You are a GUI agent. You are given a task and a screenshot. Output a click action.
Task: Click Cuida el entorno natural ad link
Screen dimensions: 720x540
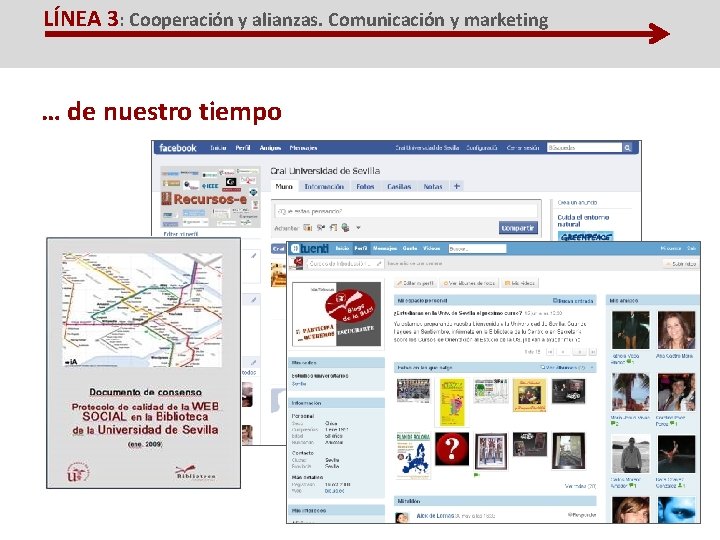click(x=583, y=221)
